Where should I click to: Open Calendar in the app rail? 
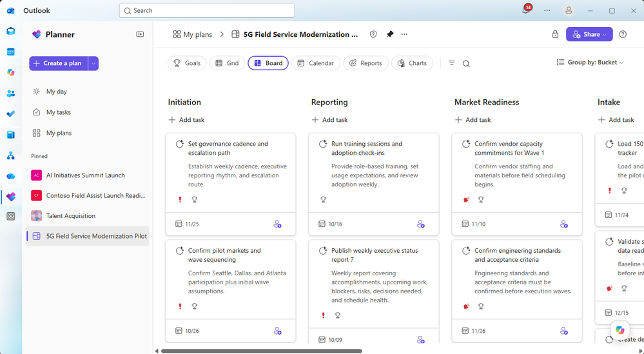(x=11, y=52)
